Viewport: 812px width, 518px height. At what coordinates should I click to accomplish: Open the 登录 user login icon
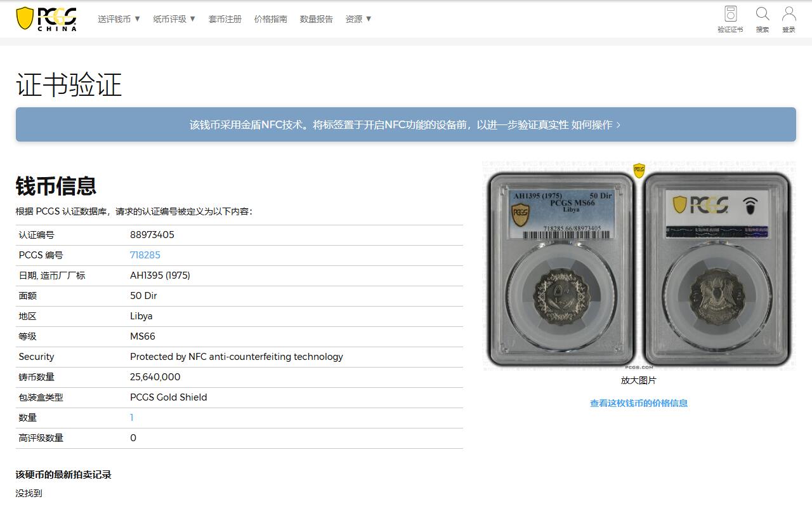pyautogui.click(x=789, y=19)
